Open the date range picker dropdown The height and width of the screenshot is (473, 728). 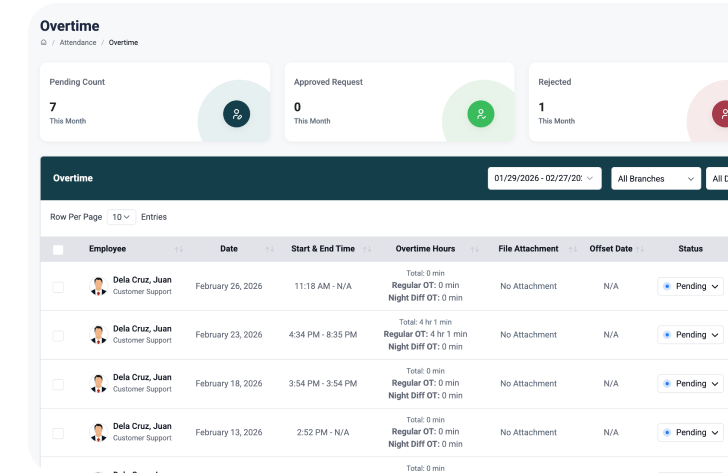(x=544, y=179)
